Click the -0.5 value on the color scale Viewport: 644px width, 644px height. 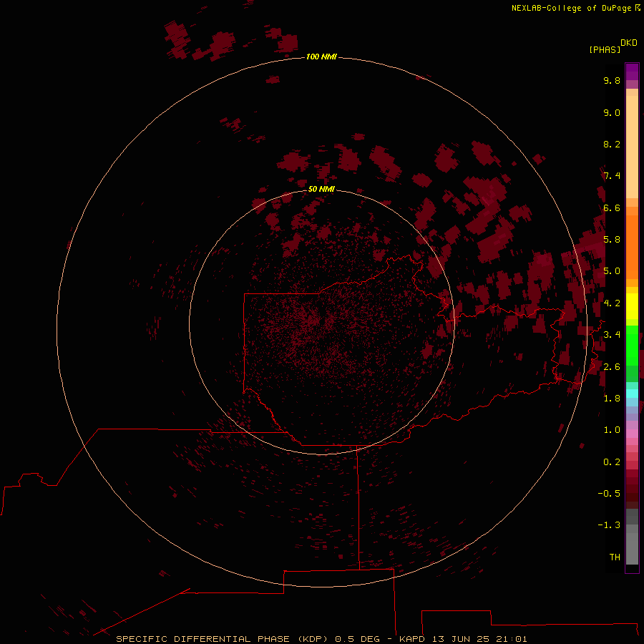point(609,494)
